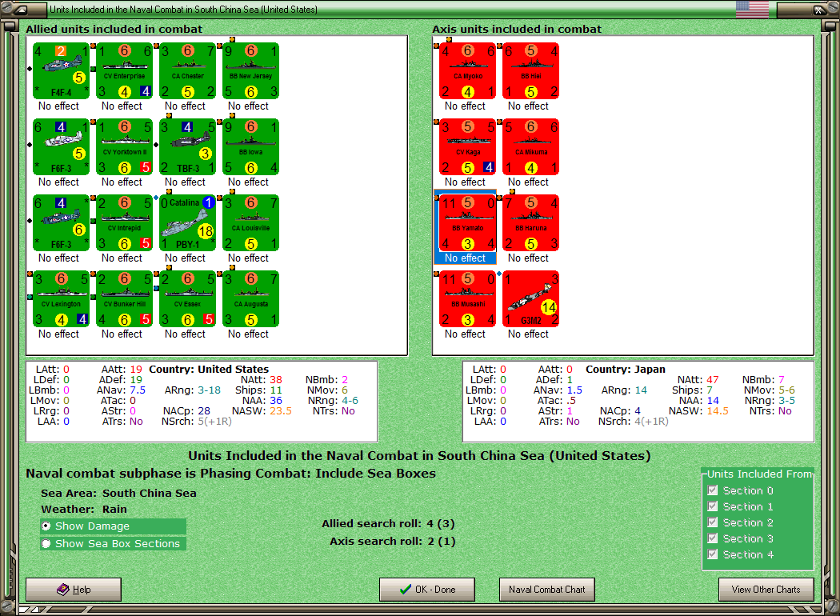Image resolution: width=840 pixels, height=616 pixels.
Task: Select the Axis CA Mikuma cruiser counter
Action: tap(531, 147)
